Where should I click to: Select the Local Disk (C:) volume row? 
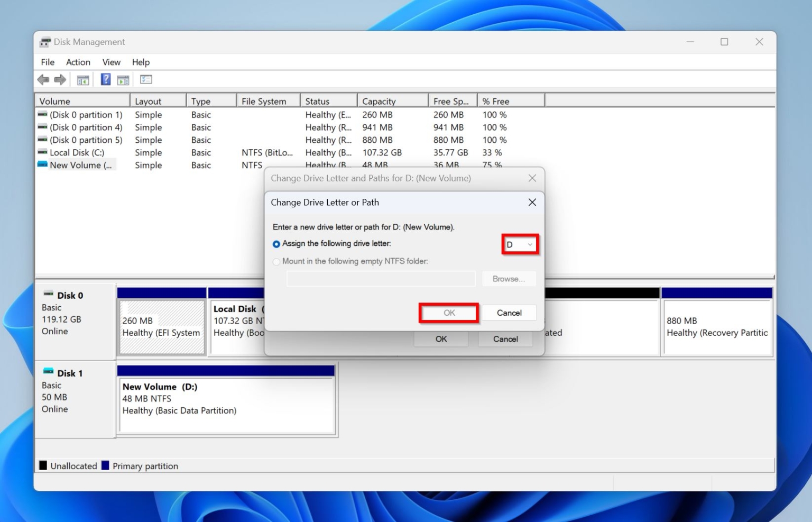click(x=77, y=152)
